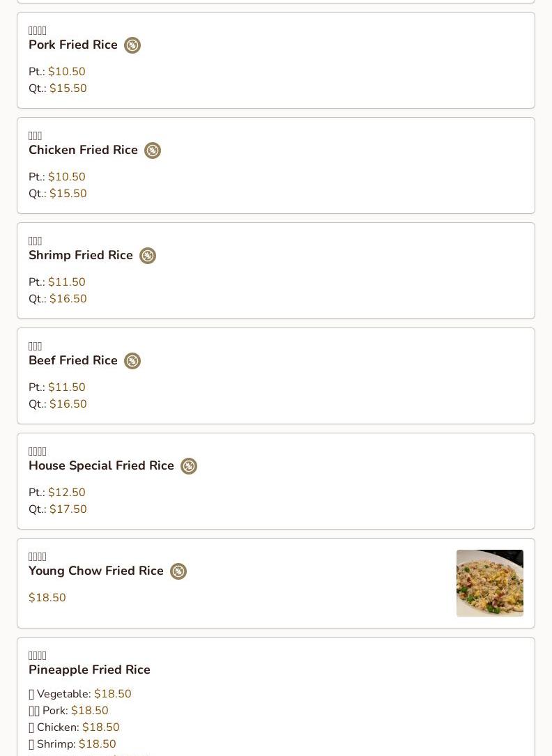
Task: Click the badge icon next to Young Chow Fried Rice
Action: [178, 571]
